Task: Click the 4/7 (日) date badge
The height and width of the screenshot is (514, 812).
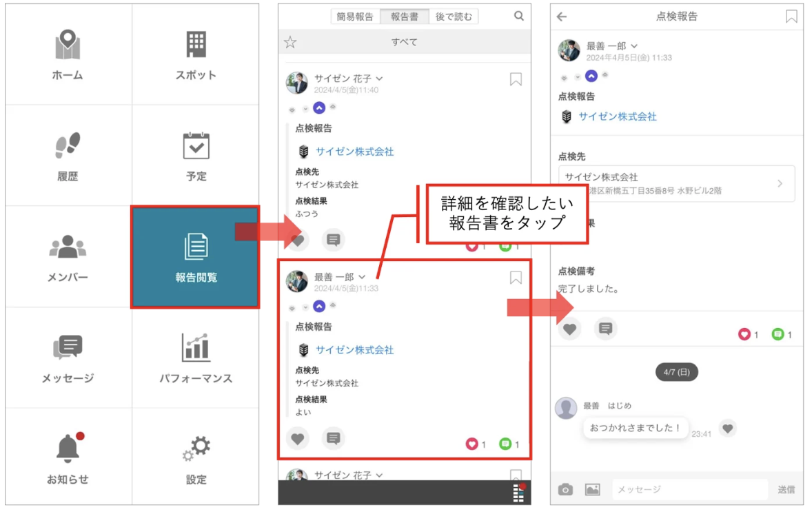Action: tap(676, 372)
